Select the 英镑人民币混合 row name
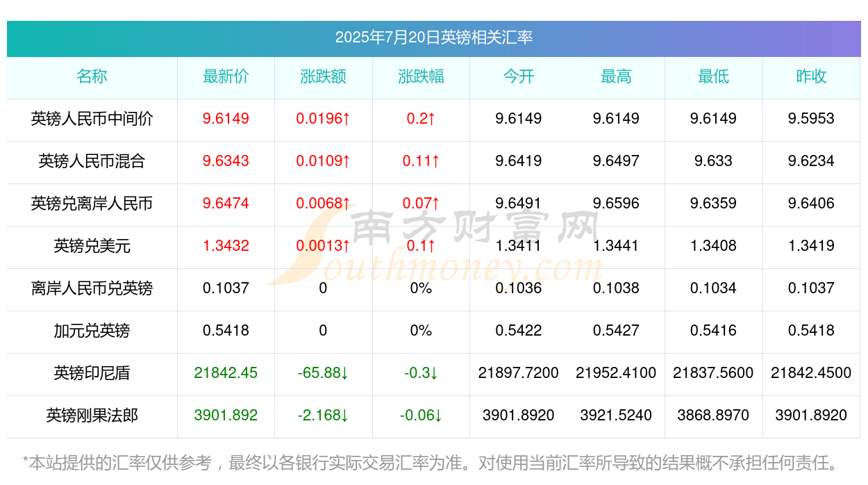Viewport: 868px width, 485px height. pyautogui.click(x=92, y=161)
